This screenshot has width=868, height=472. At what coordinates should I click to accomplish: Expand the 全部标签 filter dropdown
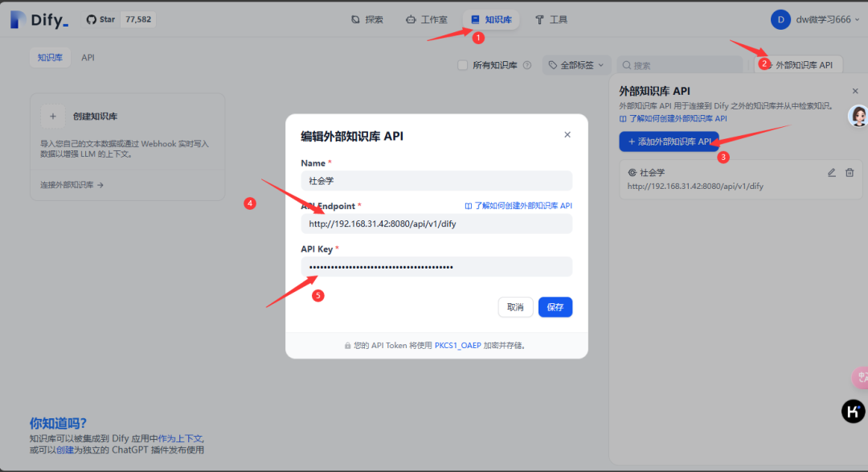click(x=575, y=65)
